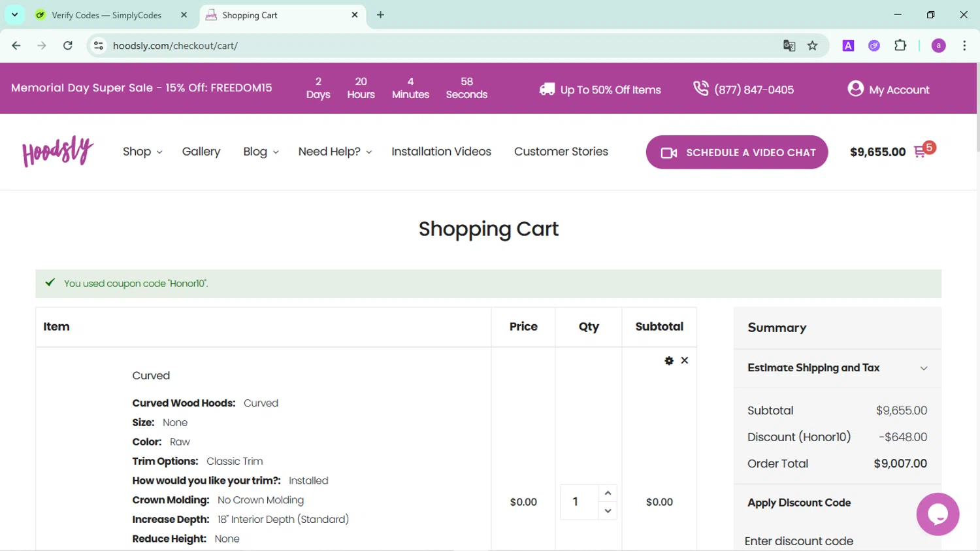Click the delivery truck icon
Viewport: 980px width, 551px height.
coord(547,89)
